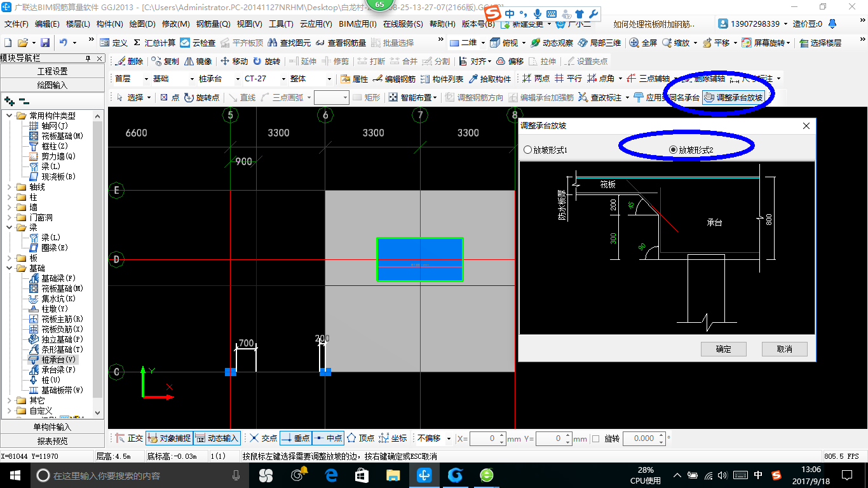The height and width of the screenshot is (488, 868).
Task: Click the 报表预览 navigation button
Action: tap(52, 440)
